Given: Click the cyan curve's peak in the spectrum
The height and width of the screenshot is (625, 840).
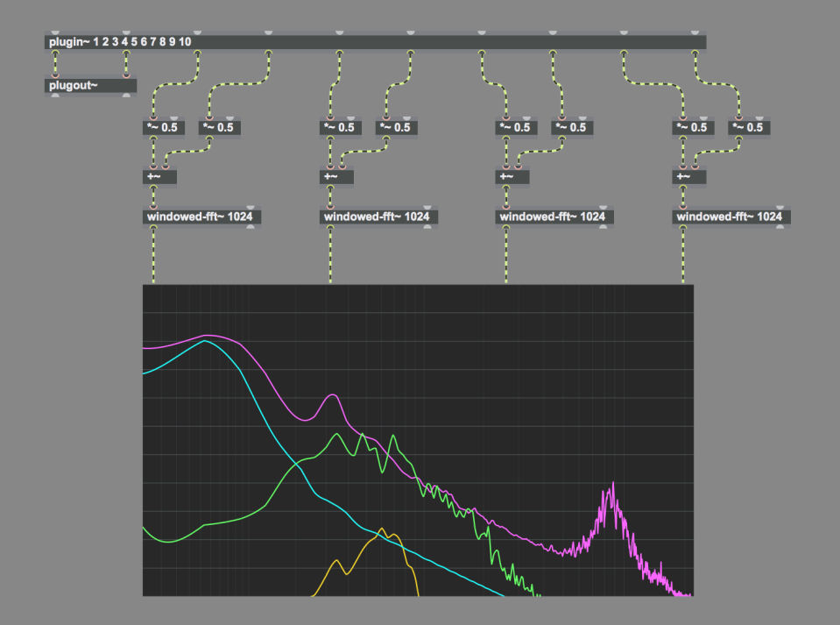Looking at the screenshot, I should (206, 341).
